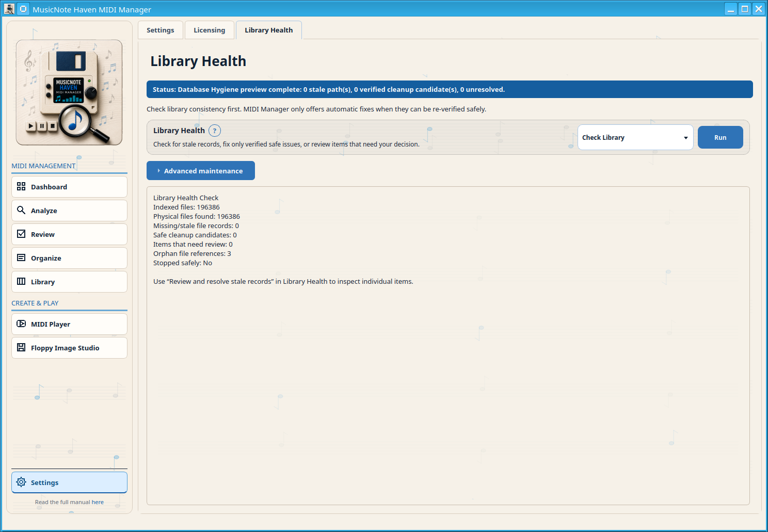Switch to the Settings tab
The width and height of the screenshot is (768, 532).
[x=160, y=30]
